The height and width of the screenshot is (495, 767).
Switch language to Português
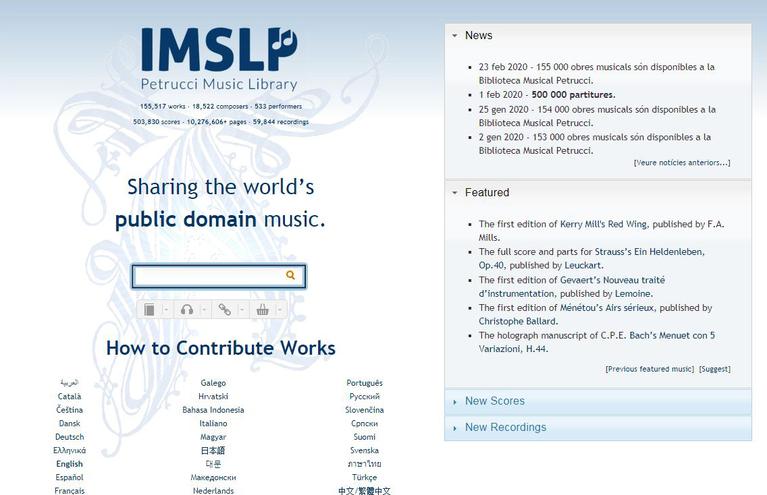click(364, 383)
